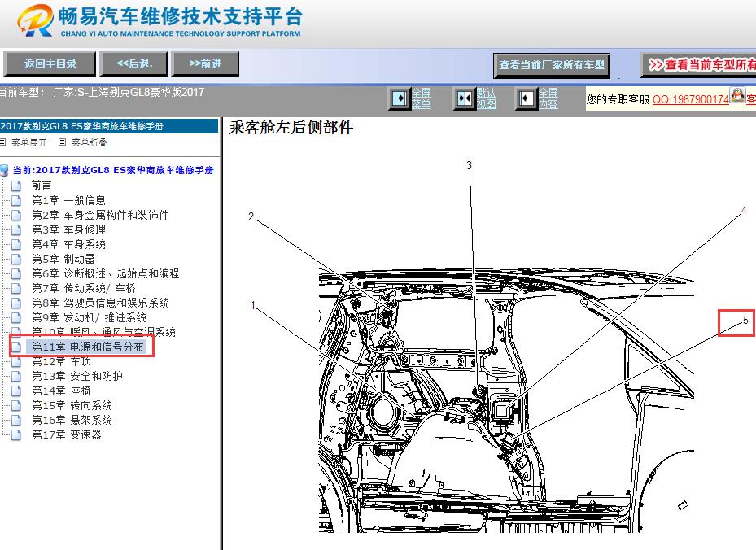Click the page icon beside 第2章
Image resolution: width=756 pixels, height=550 pixels.
tap(16, 215)
